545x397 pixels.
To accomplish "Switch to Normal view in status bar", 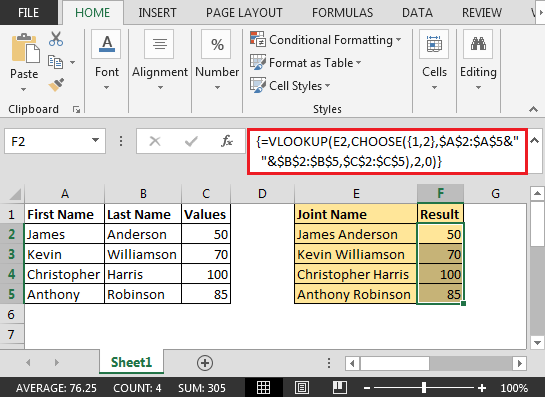I will [263, 387].
